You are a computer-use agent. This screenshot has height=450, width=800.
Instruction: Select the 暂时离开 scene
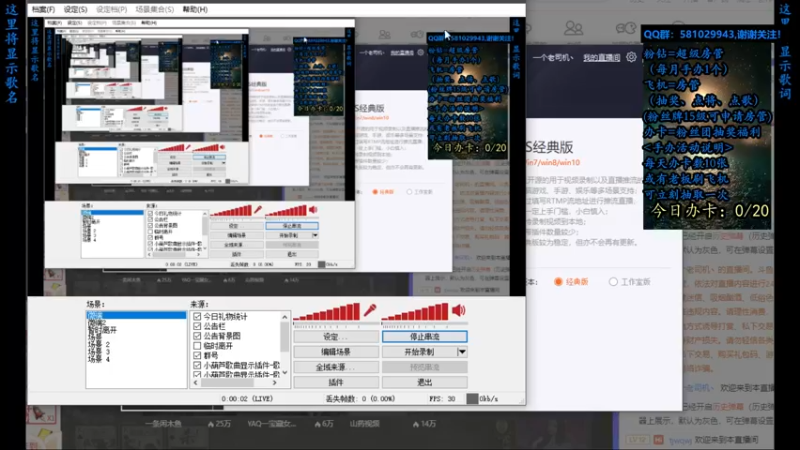102,330
